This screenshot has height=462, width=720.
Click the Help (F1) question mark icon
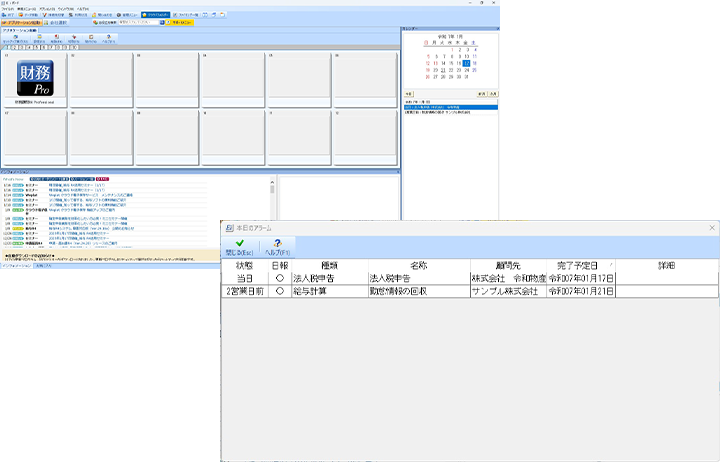coord(283,244)
